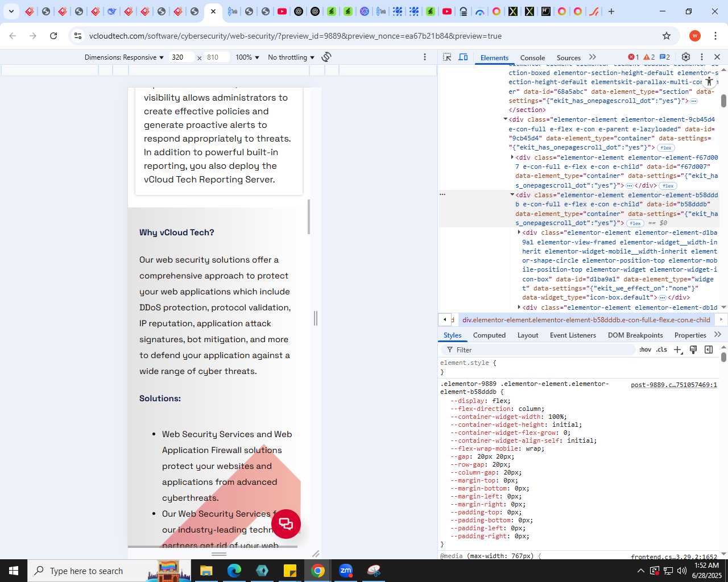728x582 pixels.
Task: Open post-9889.c…751057469:1 stylesheet source link
Action: (x=673, y=385)
